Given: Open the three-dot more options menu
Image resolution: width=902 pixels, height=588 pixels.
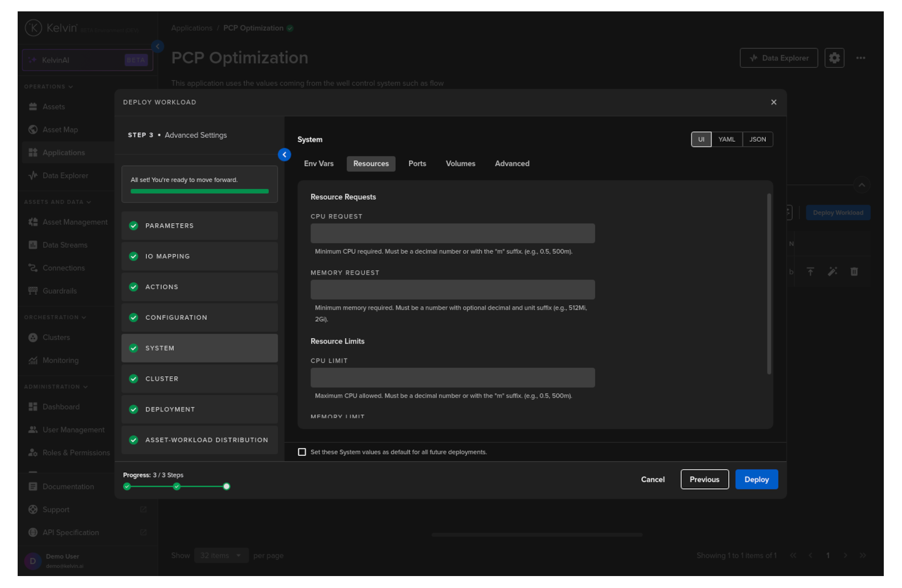Looking at the screenshot, I should 860,58.
